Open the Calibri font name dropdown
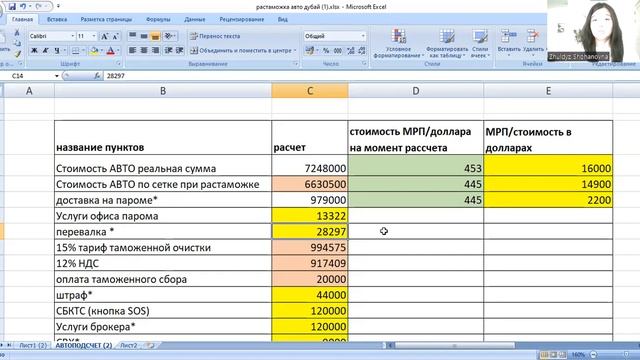 pyautogui.click(x=73, y=36)
